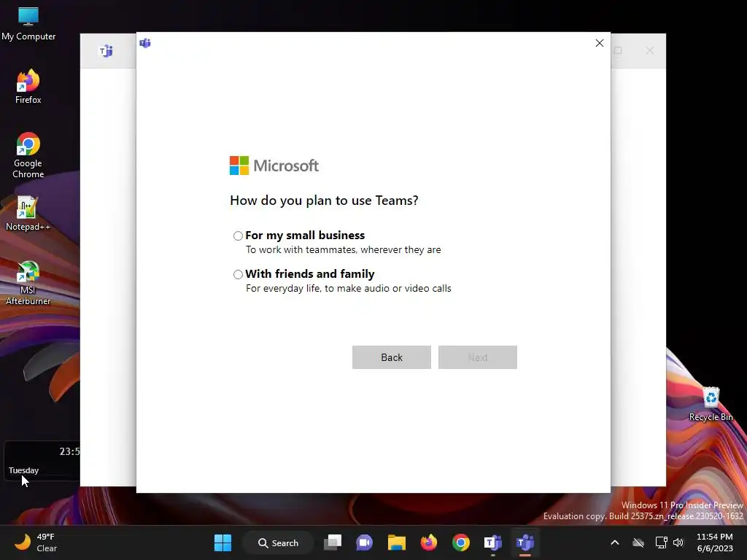
Task: Open My Computer desktop icon
Action: coord(28,24)
